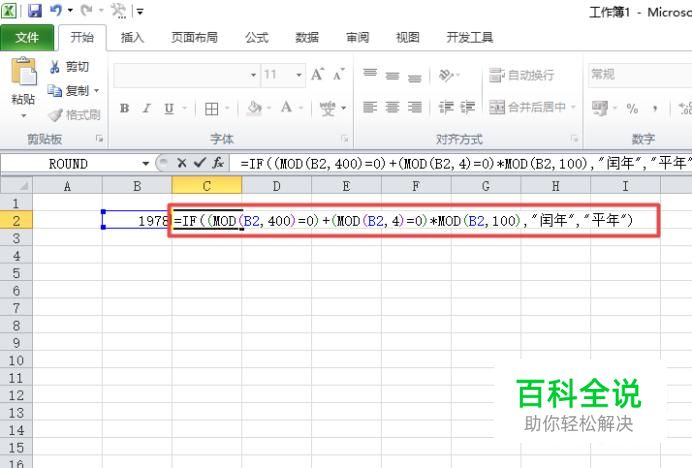Click the font name combo box
This screenshot has width=692, height=468.
[186, 75]
